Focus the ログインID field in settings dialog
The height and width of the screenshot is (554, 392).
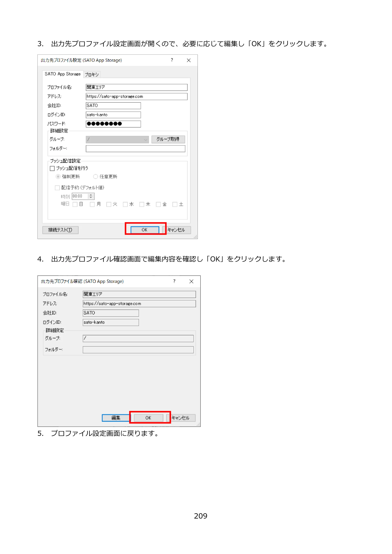113,115
